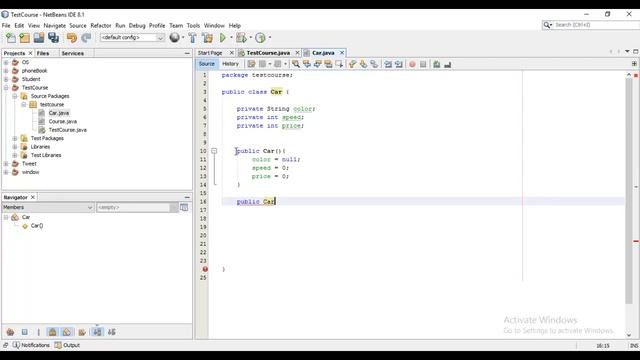Expand the Test Packages node
Viewport: 640px width, 360px height.
[x=15, y=138]
